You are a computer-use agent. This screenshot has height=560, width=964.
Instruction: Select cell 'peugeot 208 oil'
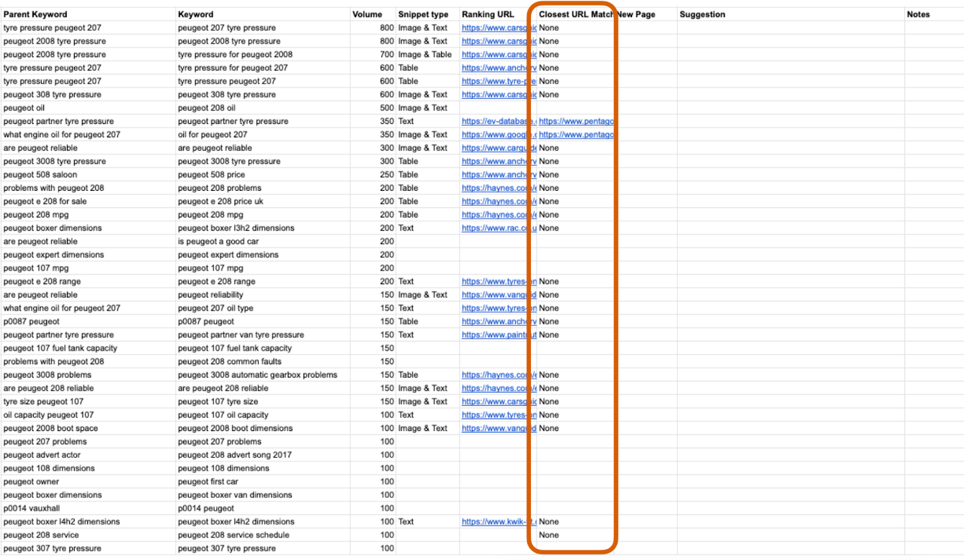click(207, 108)
